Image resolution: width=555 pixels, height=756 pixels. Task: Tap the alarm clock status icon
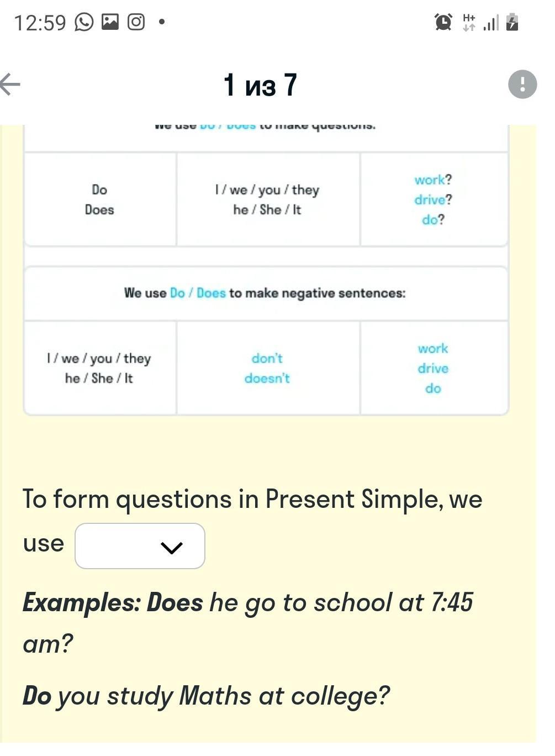click(x=443, y=22)
